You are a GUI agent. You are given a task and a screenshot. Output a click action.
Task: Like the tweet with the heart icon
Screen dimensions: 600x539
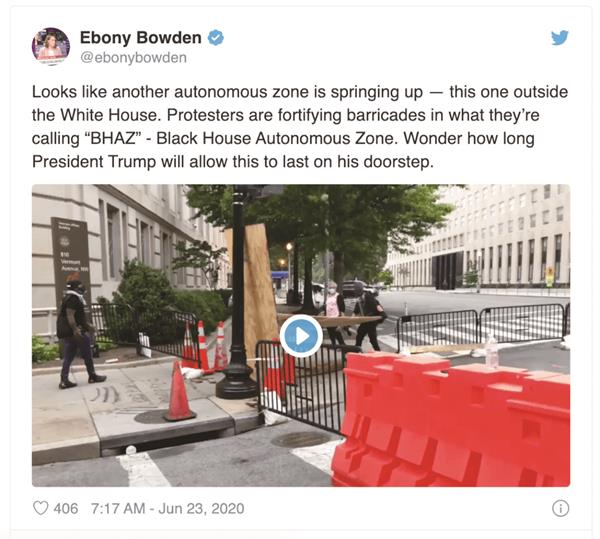tap(41, 508)
